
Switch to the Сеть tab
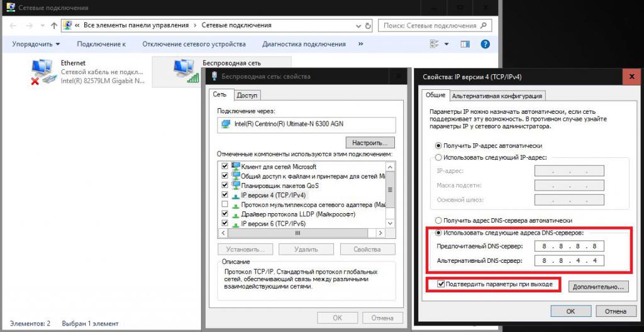coord(219,94)
